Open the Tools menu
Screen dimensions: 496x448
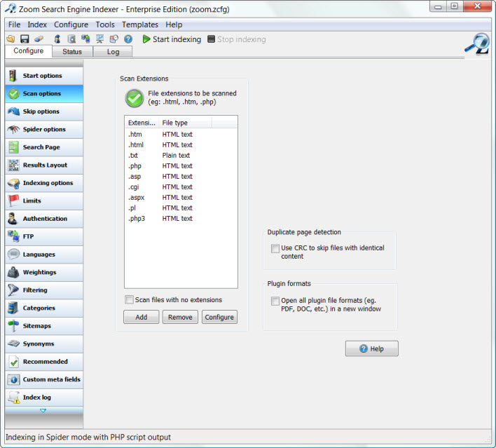pyautogui.click(x=105, y=25)
